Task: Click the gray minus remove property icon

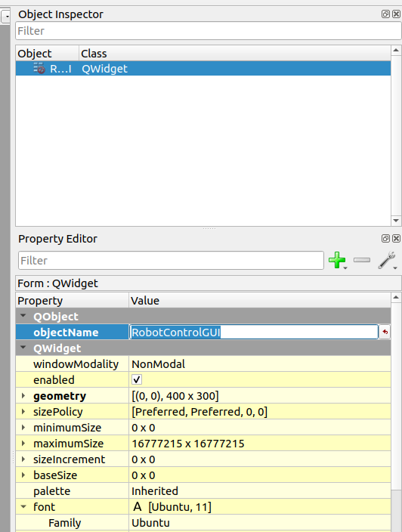Action: coord(362,260)
